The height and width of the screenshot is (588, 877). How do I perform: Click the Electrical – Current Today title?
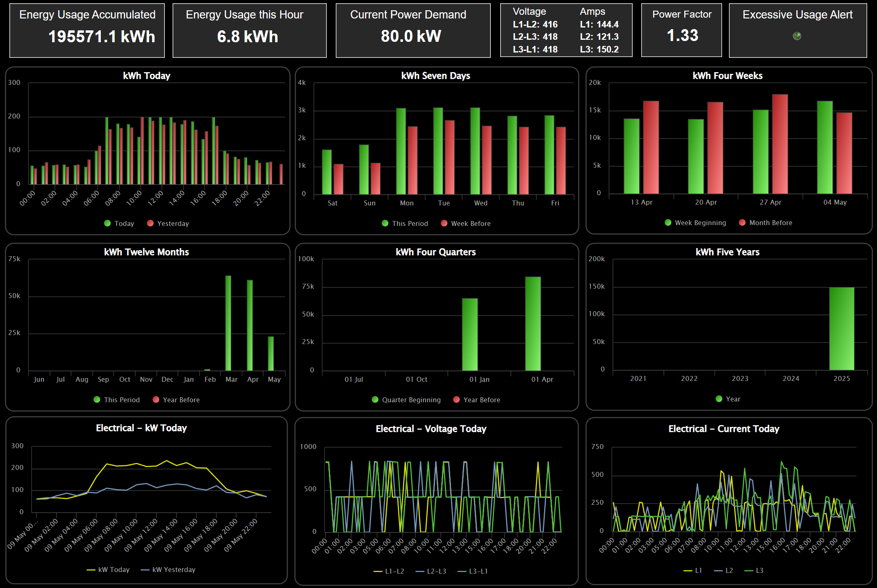point(724,429)
